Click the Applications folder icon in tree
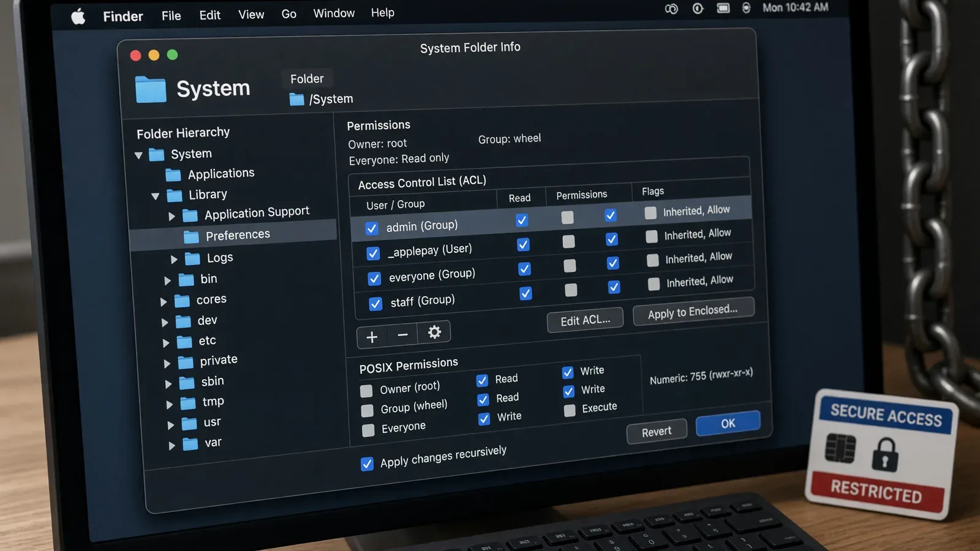 [x=173, y=176]
